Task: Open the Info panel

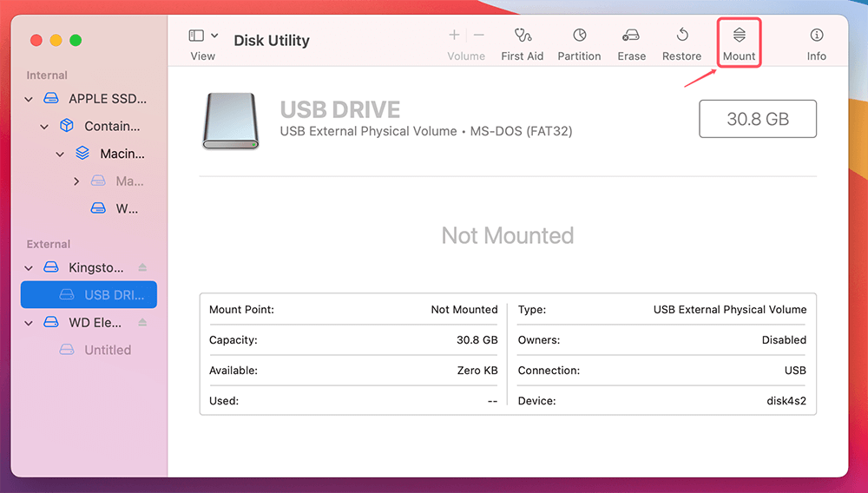Action: (816, 36)
